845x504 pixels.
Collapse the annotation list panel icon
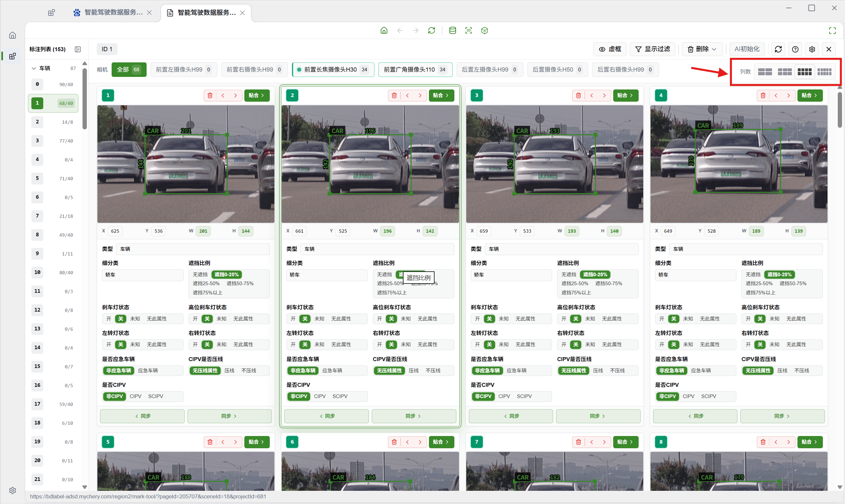tap(78, 49)
